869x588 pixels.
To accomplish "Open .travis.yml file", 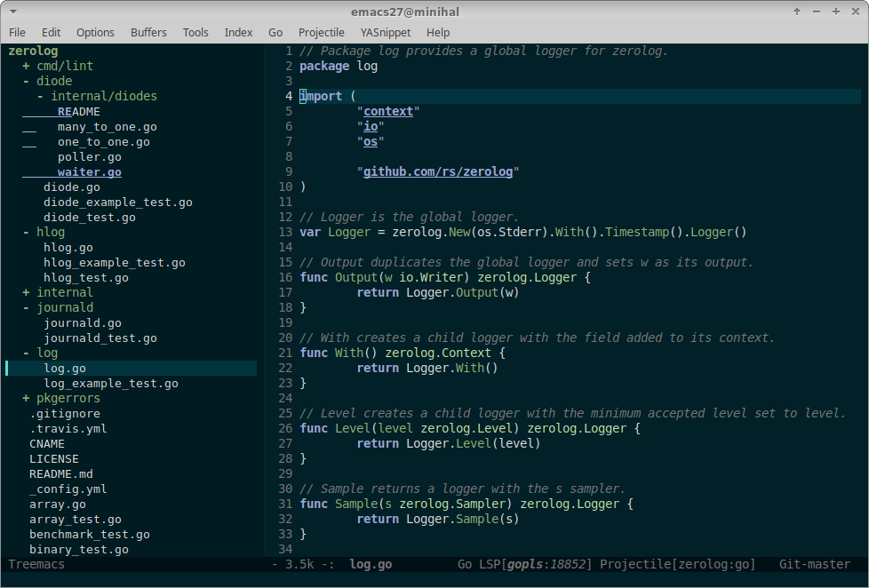I will pyautogui.click(x=68, y=428).
